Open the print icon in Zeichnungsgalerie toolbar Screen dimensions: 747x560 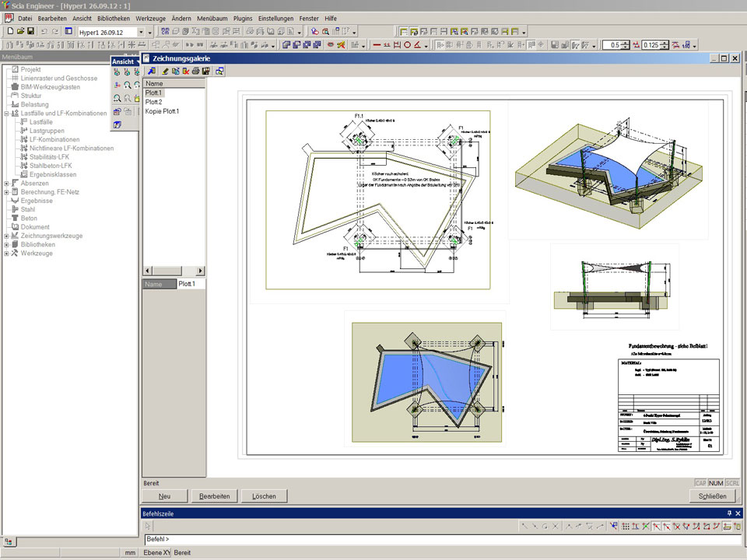196,72
